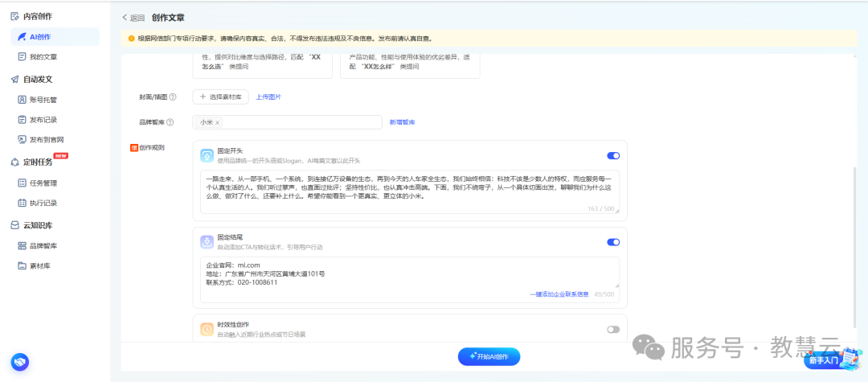Click the 时效性创作 clock icon
Viewport: 868px width, 382px height.
207,329
